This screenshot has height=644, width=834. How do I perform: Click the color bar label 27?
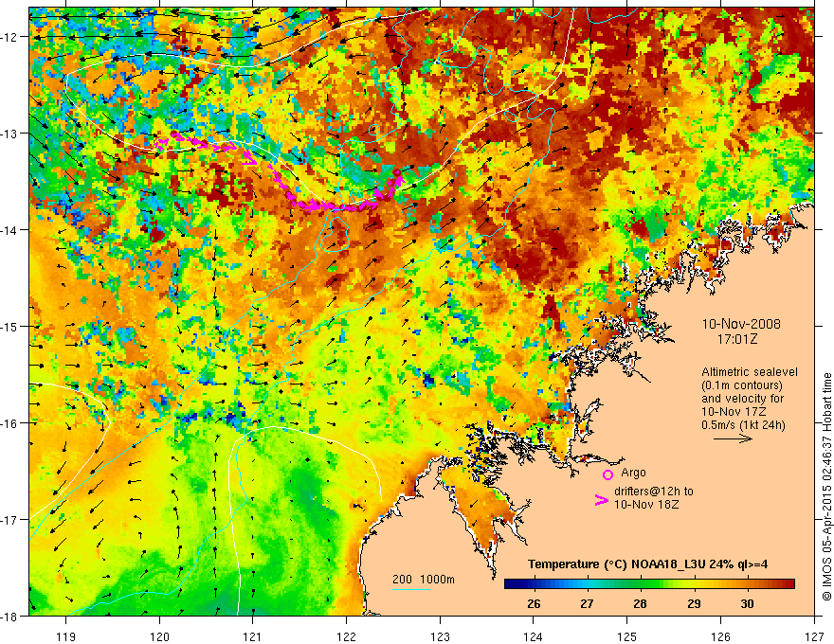(587, 603)
